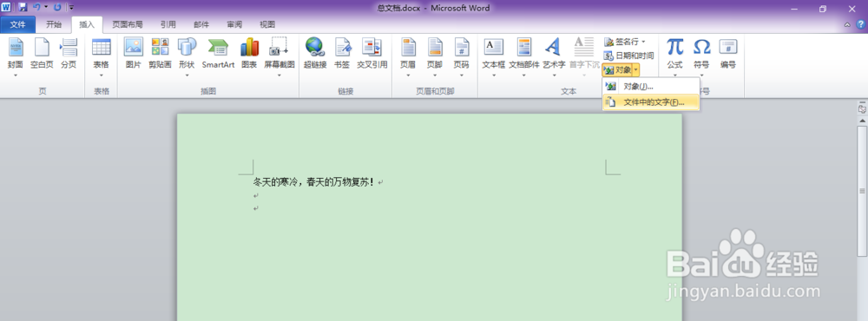Expand the arrow below Text Box (文本框)
The width and height of the screenshot is (868, 321).
494,75
